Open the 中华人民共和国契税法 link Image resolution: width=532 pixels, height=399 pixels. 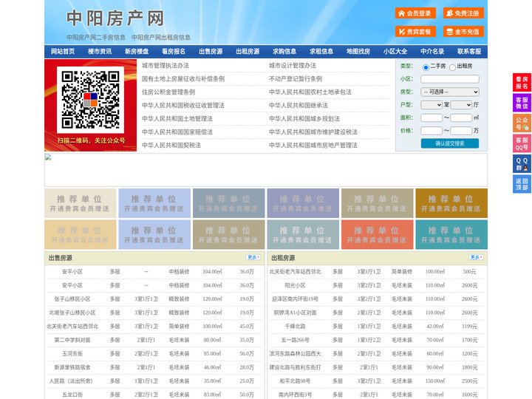171,146
